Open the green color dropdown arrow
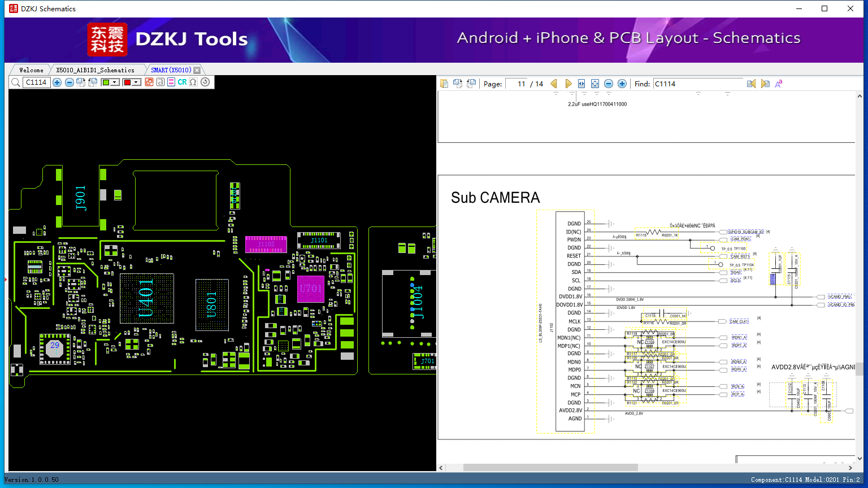Screen dimensions: 868x488 (115, 82)
